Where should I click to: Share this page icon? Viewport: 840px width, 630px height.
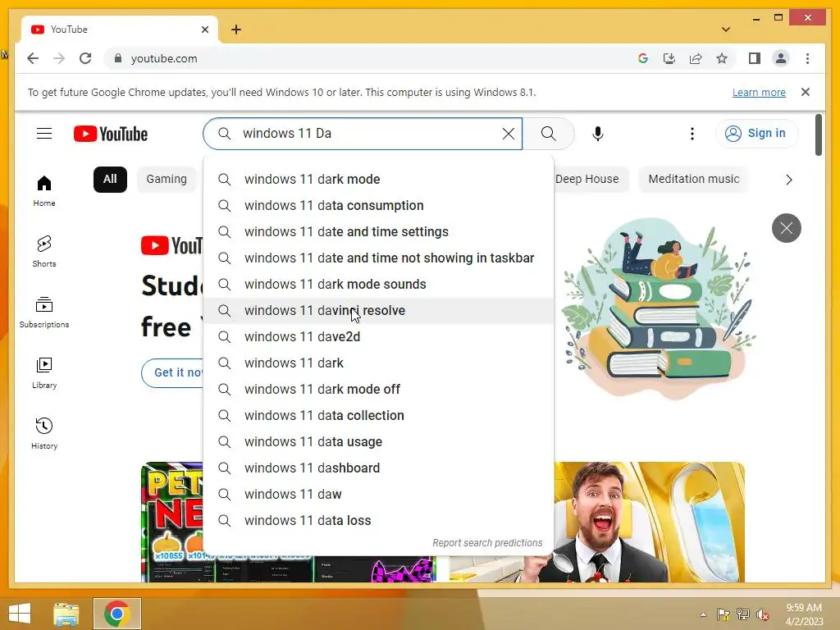click(696, 58)
